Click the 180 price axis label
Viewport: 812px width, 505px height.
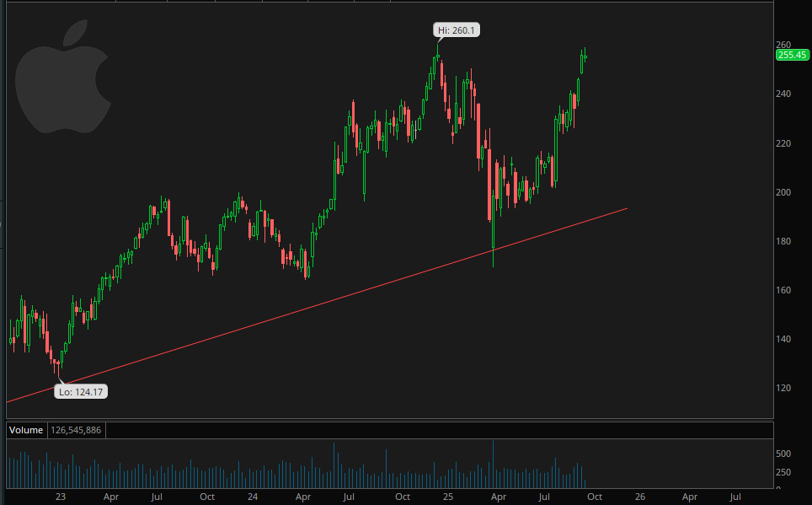tap(783, 241)
